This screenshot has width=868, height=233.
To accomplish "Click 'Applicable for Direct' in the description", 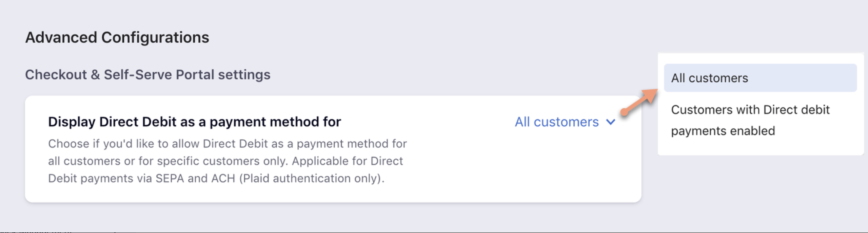I will click(x=347, y=161).
